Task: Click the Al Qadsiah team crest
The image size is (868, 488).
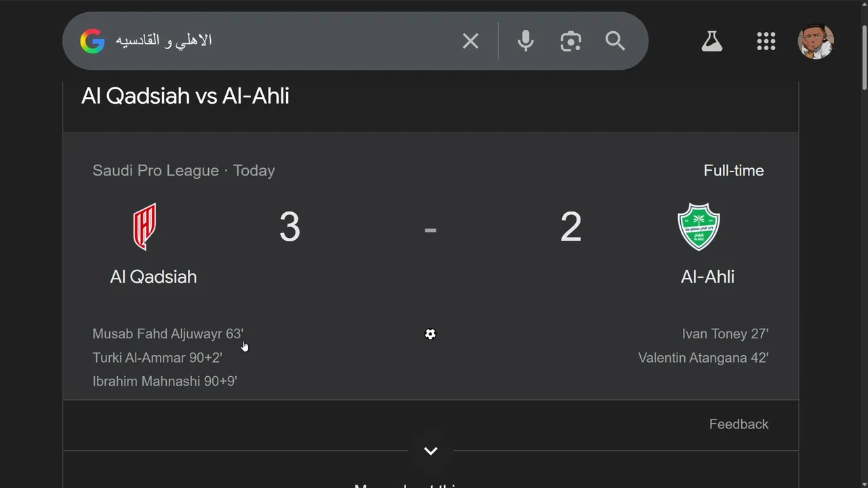Action: click(x=144, y=227)
